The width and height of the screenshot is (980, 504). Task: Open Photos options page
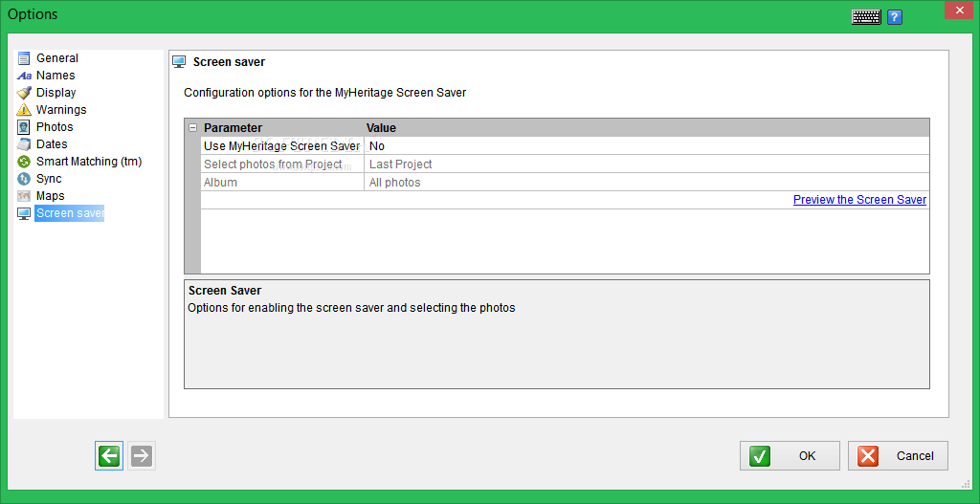pos(55,127)
